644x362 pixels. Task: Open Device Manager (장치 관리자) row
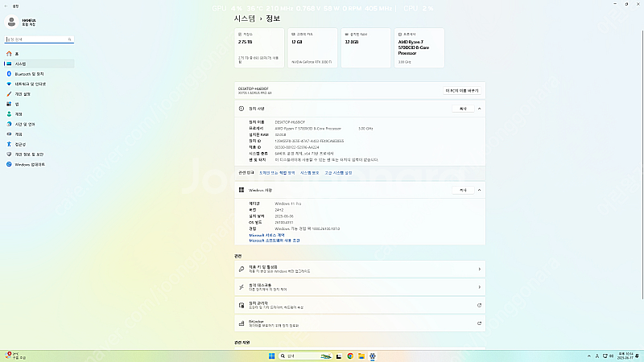click(x=360, y=306)
